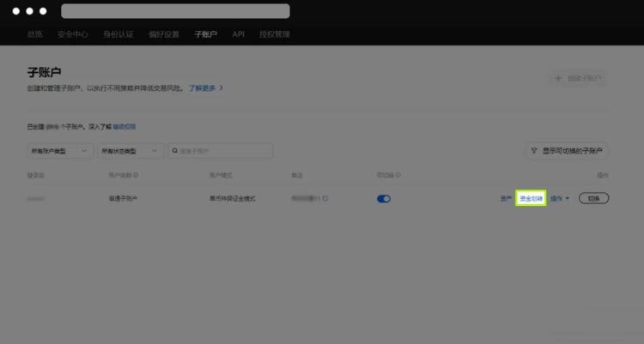Open the 所有状态类型 dropdown
Image resolution: width=644 pixels, height=344 pixels.
pos(131,151)
